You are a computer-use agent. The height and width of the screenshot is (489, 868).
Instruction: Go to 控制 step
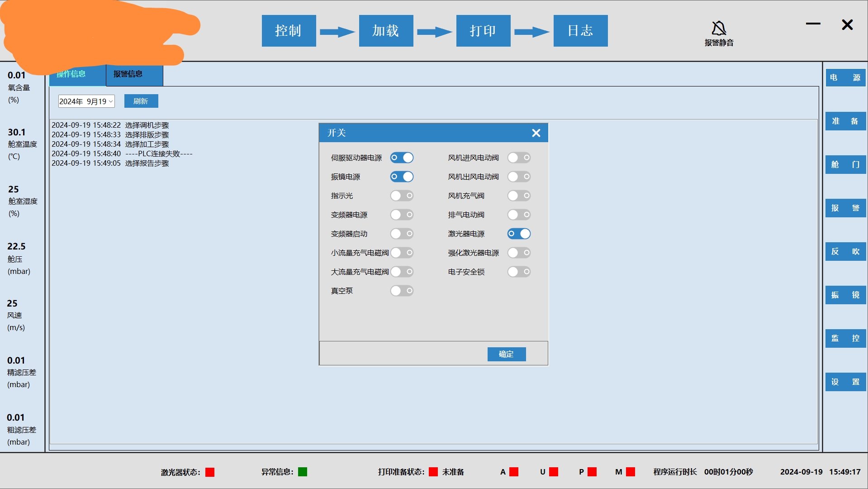pos(289,31)
